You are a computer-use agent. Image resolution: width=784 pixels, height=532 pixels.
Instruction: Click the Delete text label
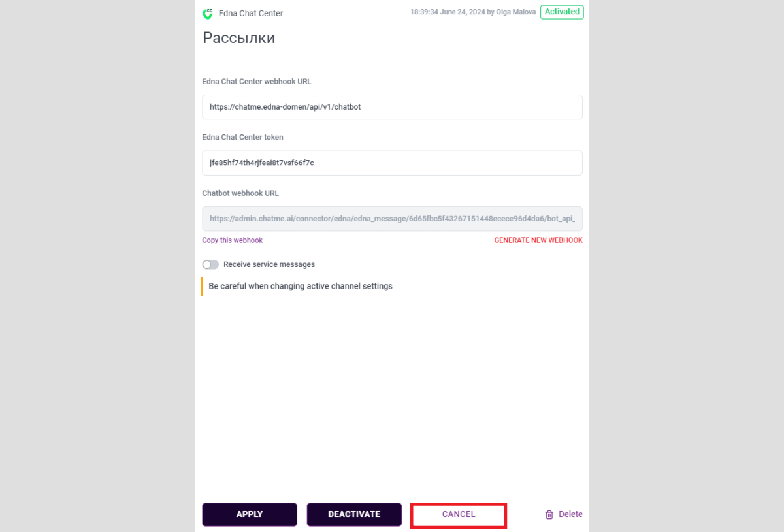click(570, 514)
